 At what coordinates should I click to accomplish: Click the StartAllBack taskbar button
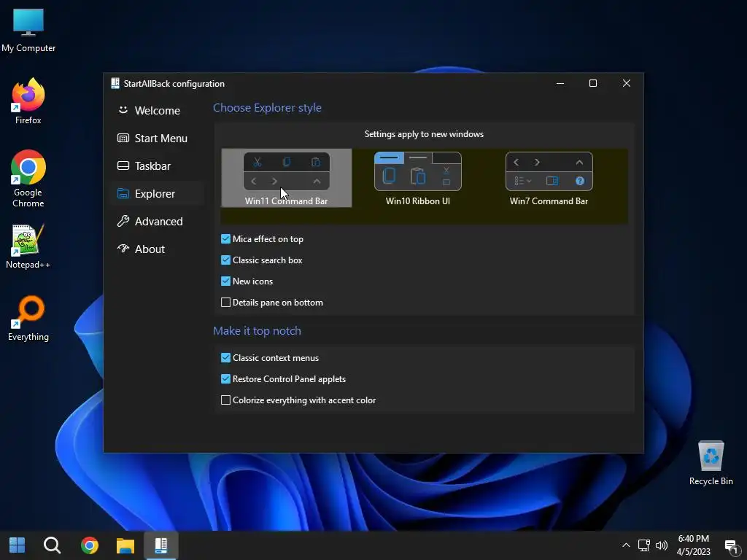click(x=161, y=545)
